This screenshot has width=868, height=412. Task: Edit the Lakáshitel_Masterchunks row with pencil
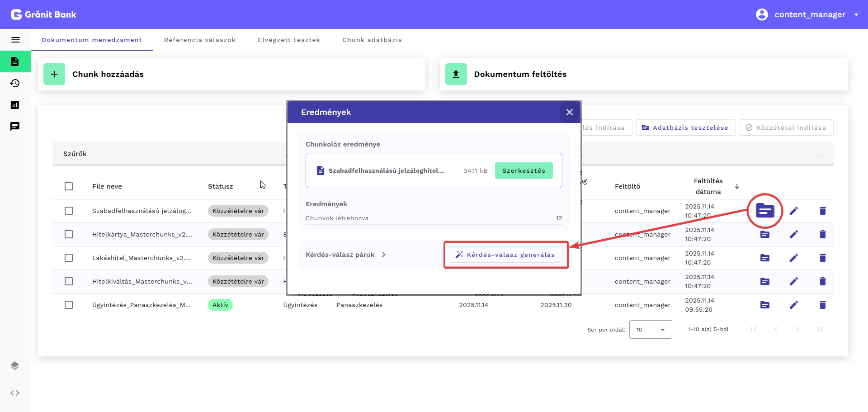pyautogui.click(x=793, y=258)
